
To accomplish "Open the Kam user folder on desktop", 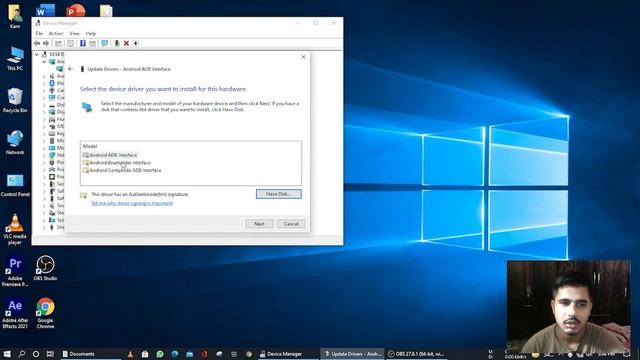I will click(15, 16).
